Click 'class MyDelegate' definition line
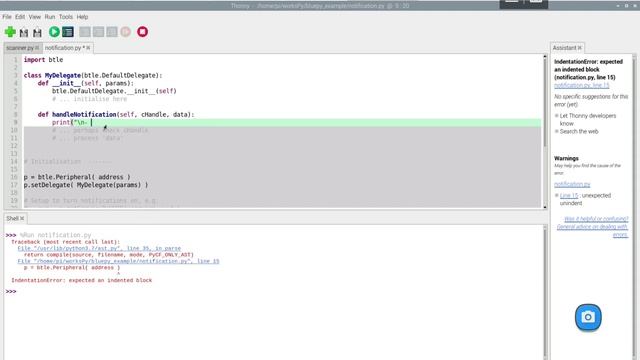The height and width of the screenshot is (360, 640). [93, 76]
